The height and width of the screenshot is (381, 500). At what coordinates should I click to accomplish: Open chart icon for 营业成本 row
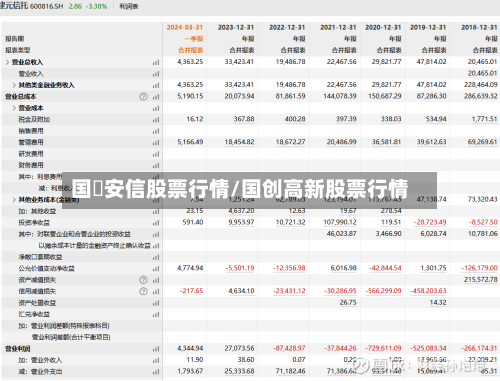tap(156, 108)
